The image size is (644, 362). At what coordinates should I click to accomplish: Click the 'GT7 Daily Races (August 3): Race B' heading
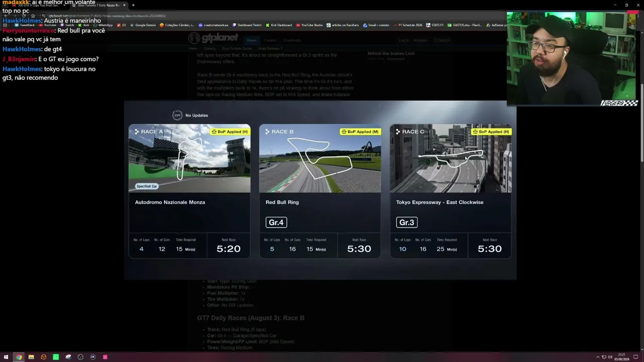[251, 318]
